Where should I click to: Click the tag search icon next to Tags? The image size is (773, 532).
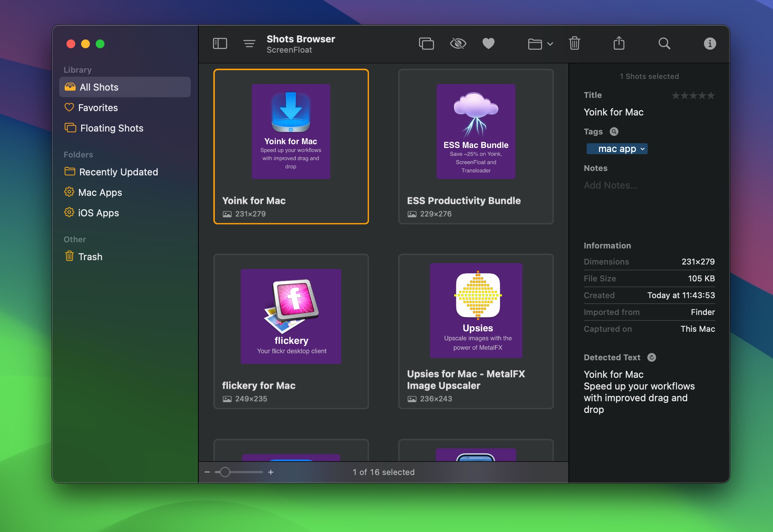(614, 132)
